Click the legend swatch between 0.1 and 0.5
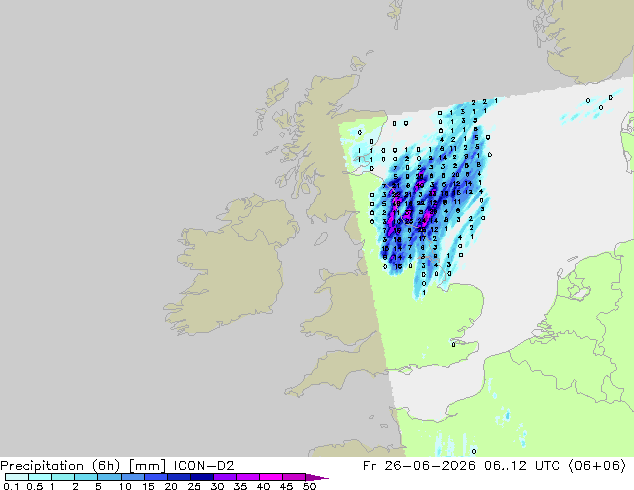Screen dimensions: 634x490 tap(17, 477)
